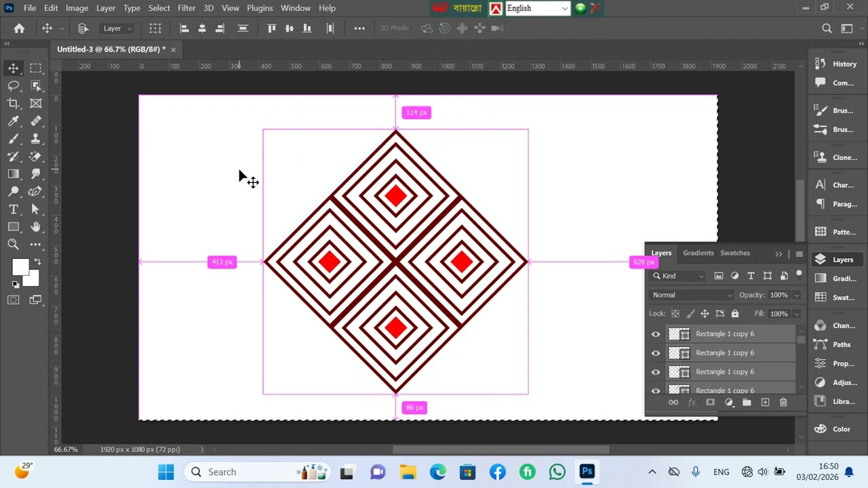Open the History panel button
The image size is (868, 488).
pyautogui.click(x=835, y=64)
